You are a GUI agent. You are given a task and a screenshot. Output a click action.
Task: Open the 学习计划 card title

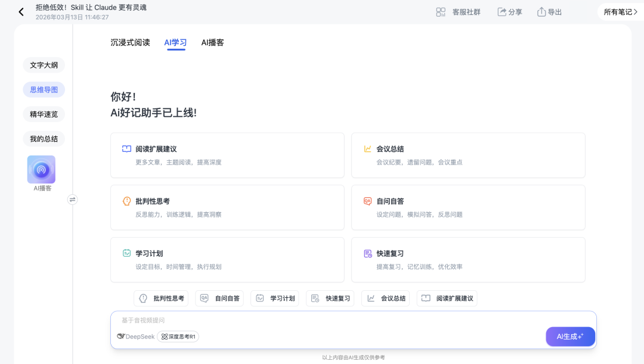point(150,254)
